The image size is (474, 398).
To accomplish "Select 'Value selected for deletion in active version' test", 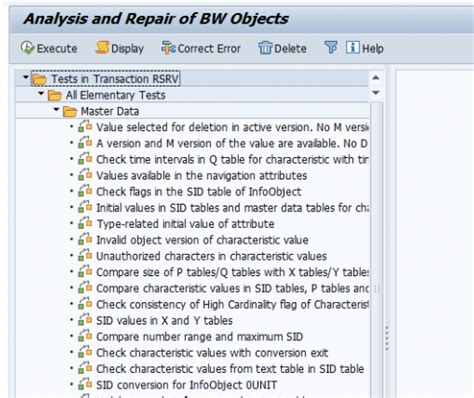I will [x=232, y=127].
